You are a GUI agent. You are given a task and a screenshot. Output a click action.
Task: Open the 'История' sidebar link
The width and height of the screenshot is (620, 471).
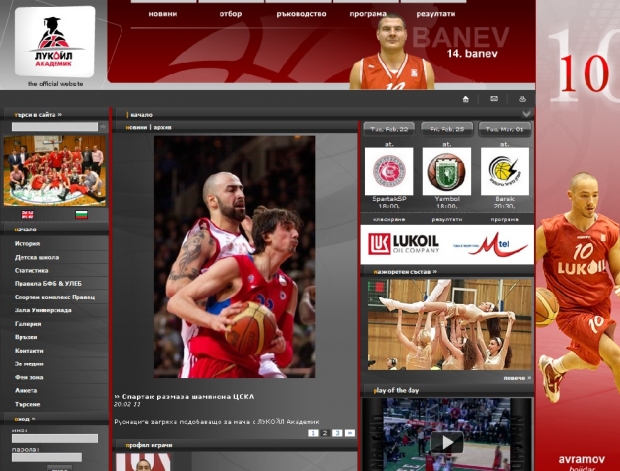tap(28, 243)
